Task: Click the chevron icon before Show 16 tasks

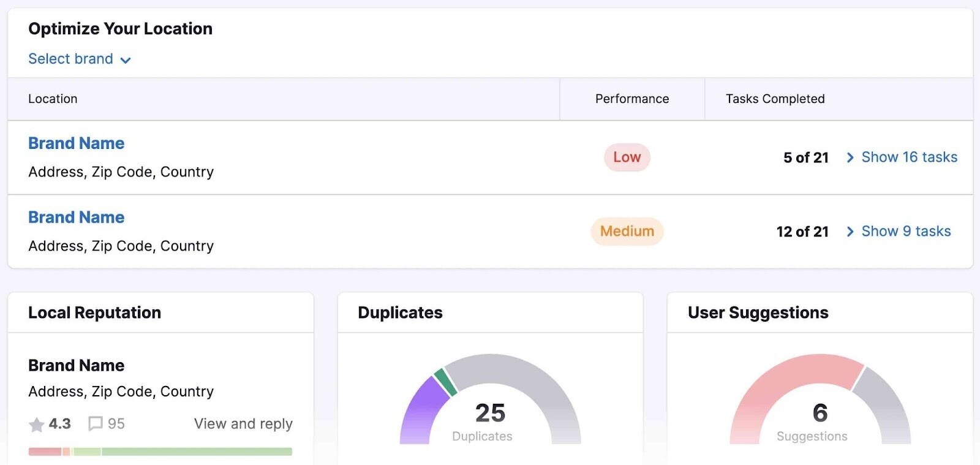Action: (x=850, y=158)
